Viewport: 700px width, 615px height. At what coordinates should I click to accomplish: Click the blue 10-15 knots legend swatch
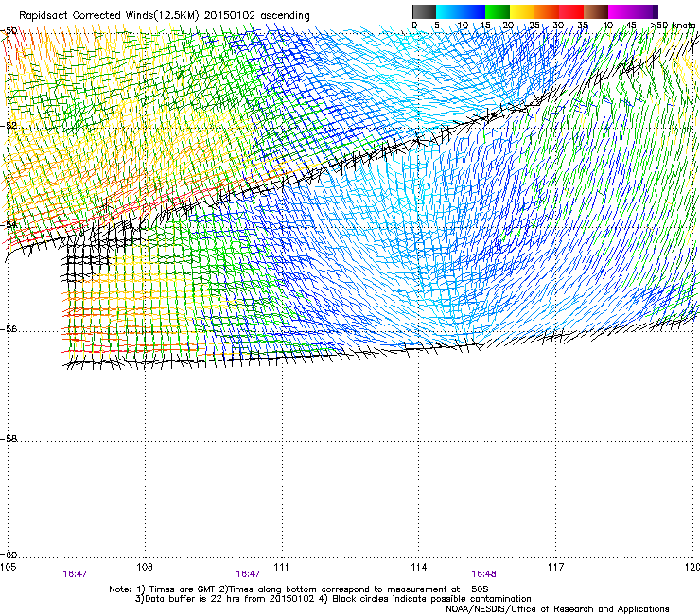[473, 11]
